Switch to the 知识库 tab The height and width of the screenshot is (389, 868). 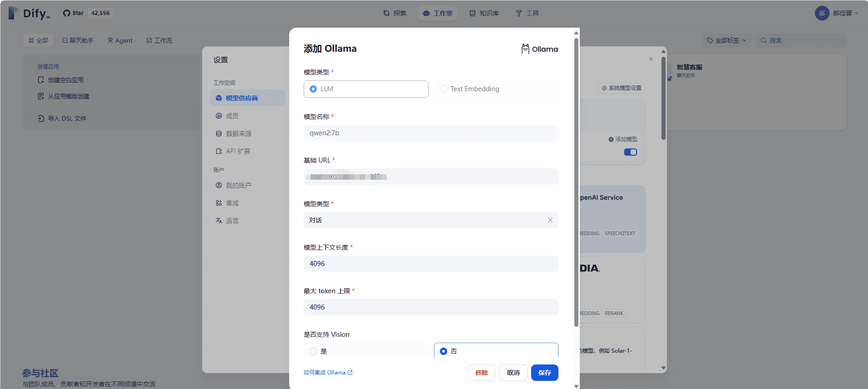[x=484, y=13]
